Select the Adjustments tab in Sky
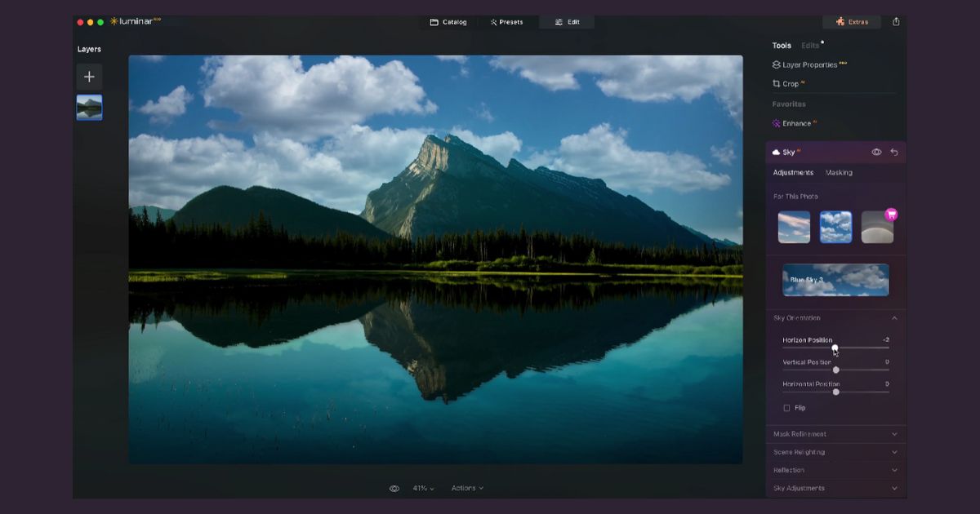This screenshot has width=980, height=514. (793, 173)
